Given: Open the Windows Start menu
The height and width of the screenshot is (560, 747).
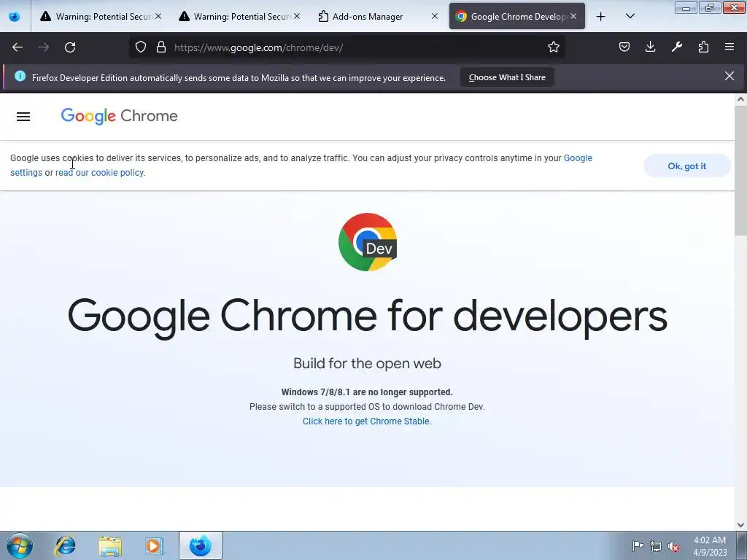Looking at the screenshot, I should [20, 545].
